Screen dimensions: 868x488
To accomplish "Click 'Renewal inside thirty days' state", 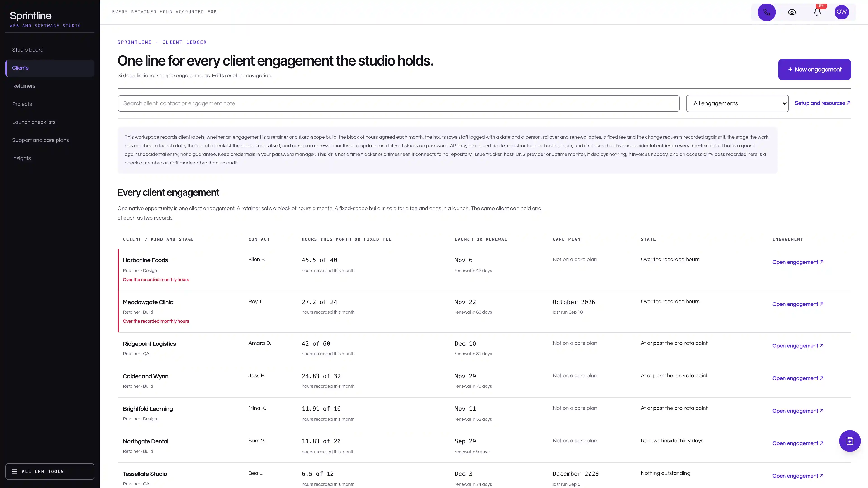I will (672, 441).
